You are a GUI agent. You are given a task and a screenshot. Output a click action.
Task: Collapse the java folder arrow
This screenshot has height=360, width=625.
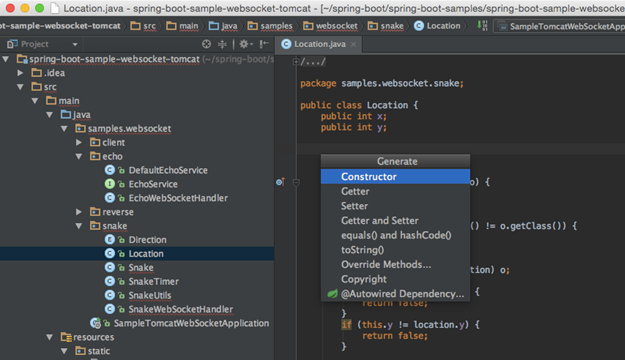point(49,114)
